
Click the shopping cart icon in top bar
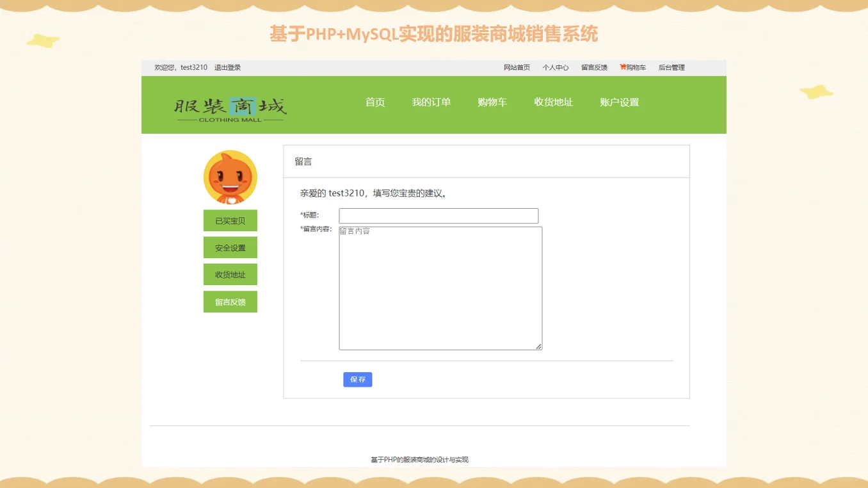tap(622, 67)
